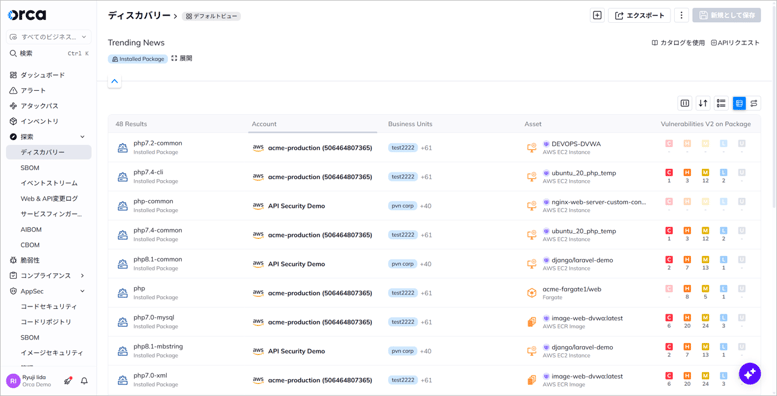Click the Fargate icon for acme-fargate1/web
777x396 pixels.
[x=532, y=293]
